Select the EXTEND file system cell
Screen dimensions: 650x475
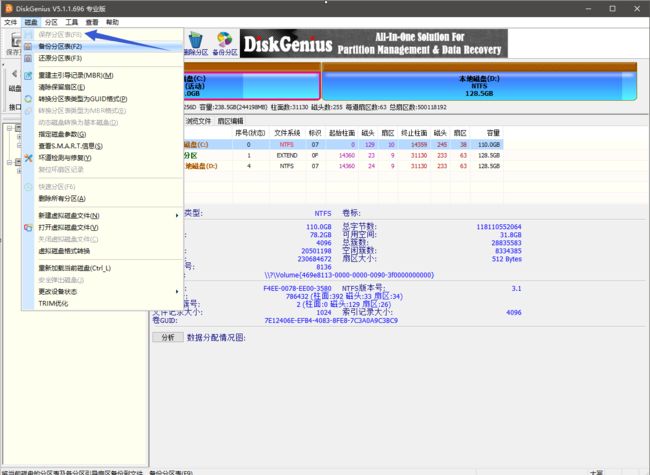pyautogui.click(x=287, y=155)
